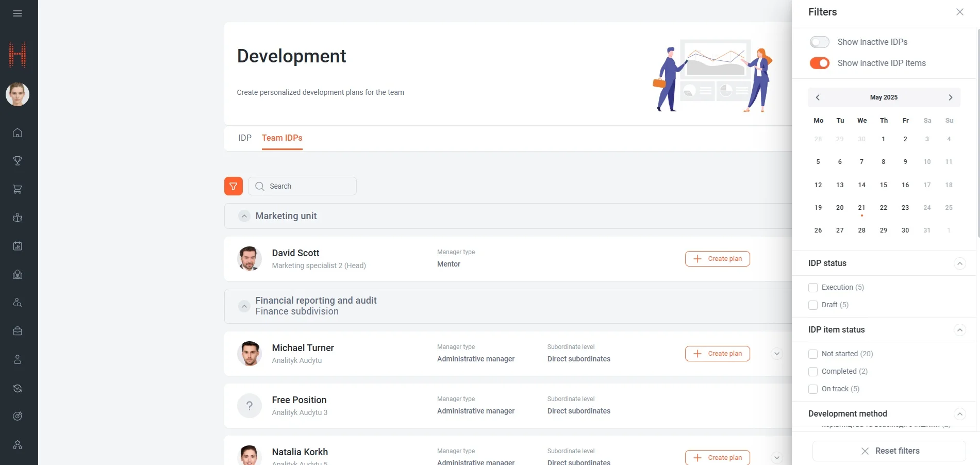The image size is (980, 465).
Task: Disable Show inactive IDP items toggle
Action: [819, 63]
